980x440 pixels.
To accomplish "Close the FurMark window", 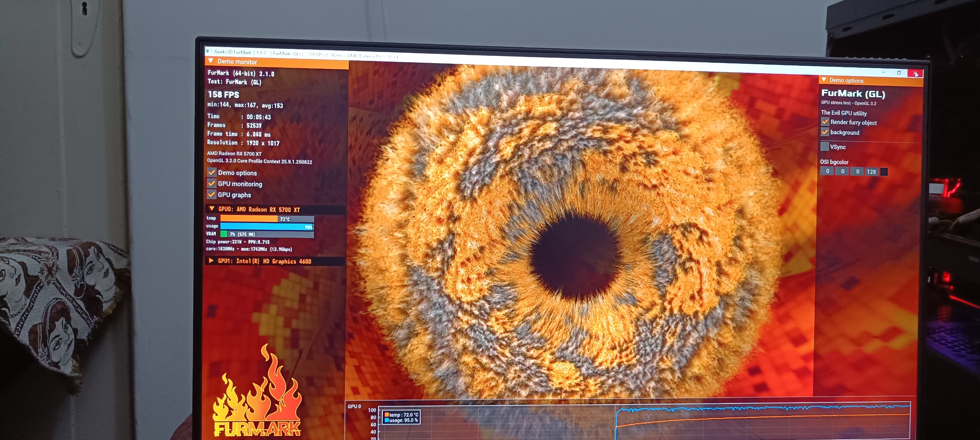I will tap(915, 73).
